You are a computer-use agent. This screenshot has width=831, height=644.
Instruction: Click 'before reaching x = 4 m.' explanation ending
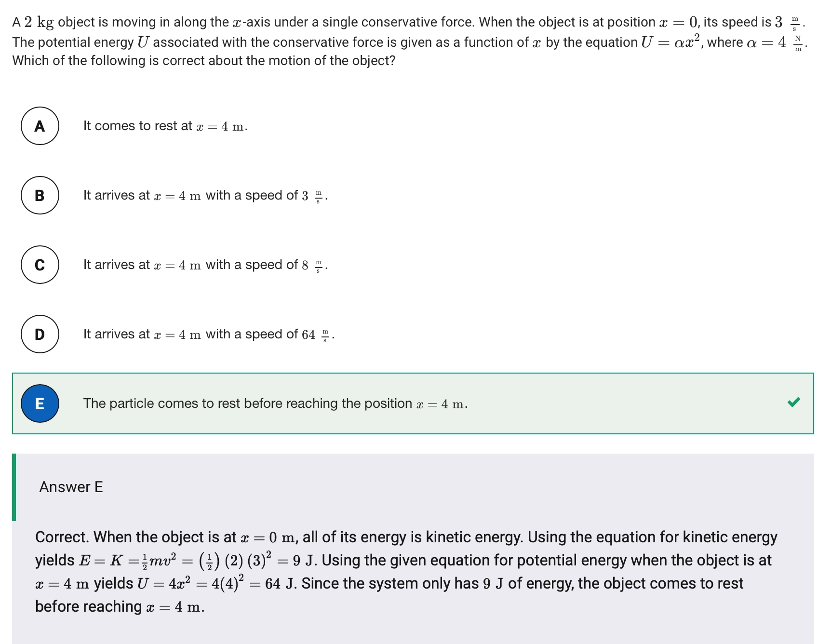tap(120, 606)
